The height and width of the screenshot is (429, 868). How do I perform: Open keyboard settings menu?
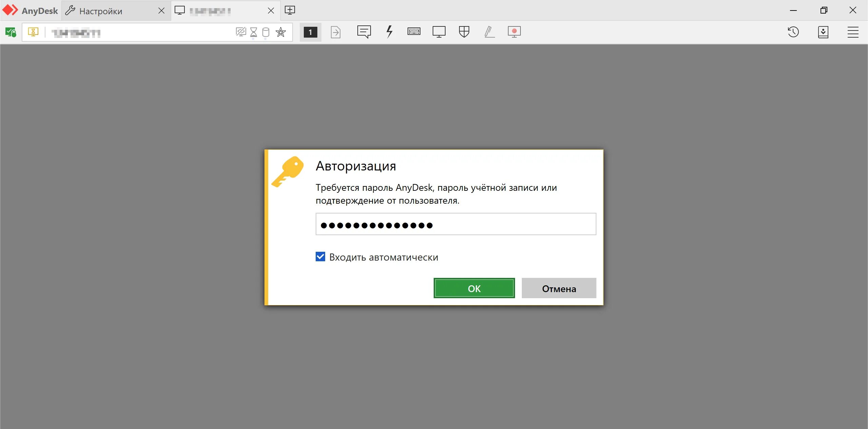coord(414,32)
